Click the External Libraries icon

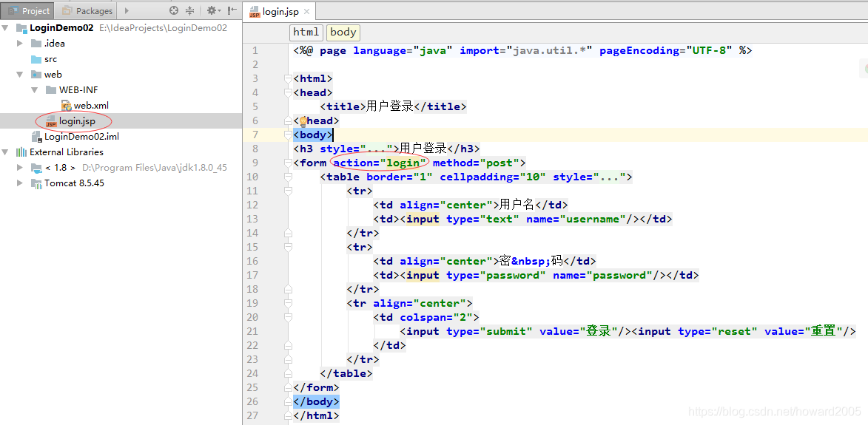tap(21, 152)
